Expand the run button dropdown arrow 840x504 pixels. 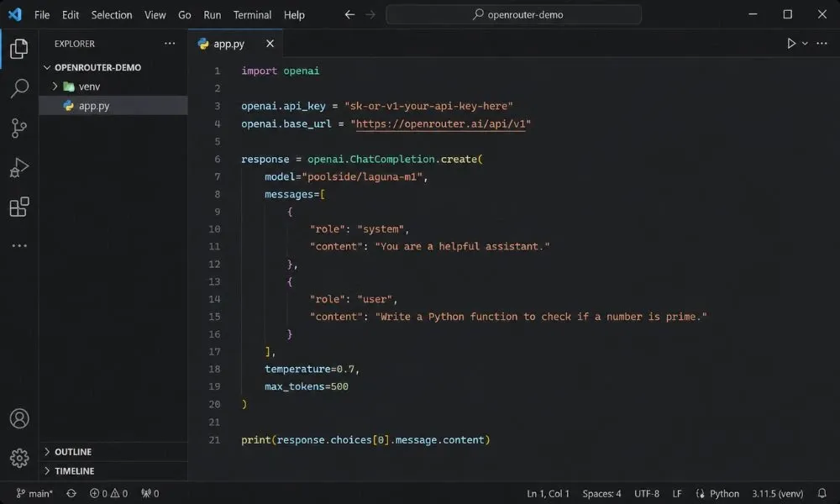[805, 44]
